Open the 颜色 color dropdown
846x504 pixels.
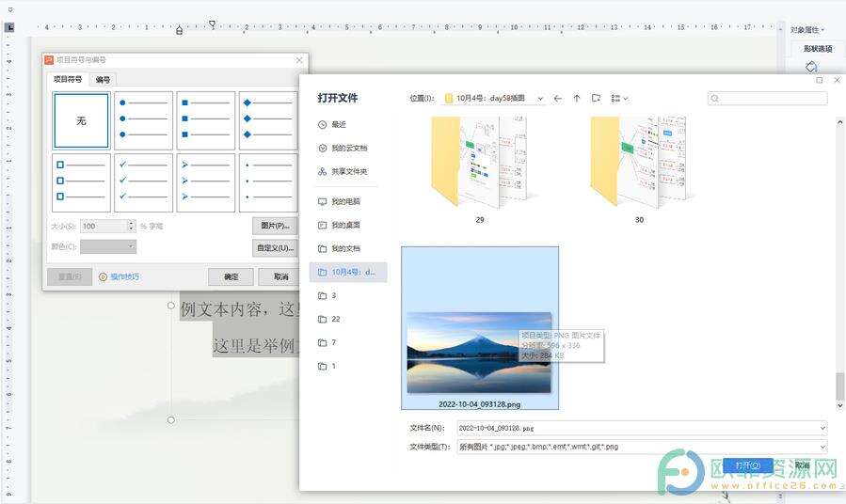coord(108,246)
